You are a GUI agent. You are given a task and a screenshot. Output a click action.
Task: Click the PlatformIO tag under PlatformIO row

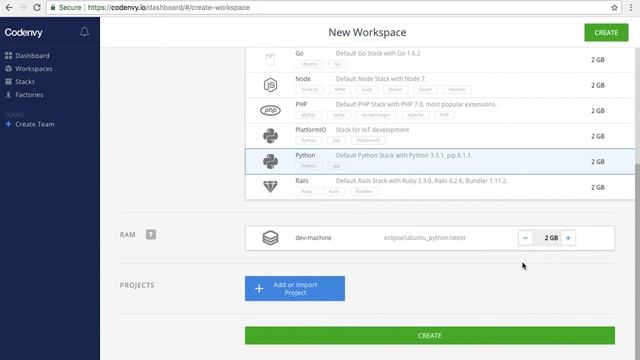click(x=368, y=140)
